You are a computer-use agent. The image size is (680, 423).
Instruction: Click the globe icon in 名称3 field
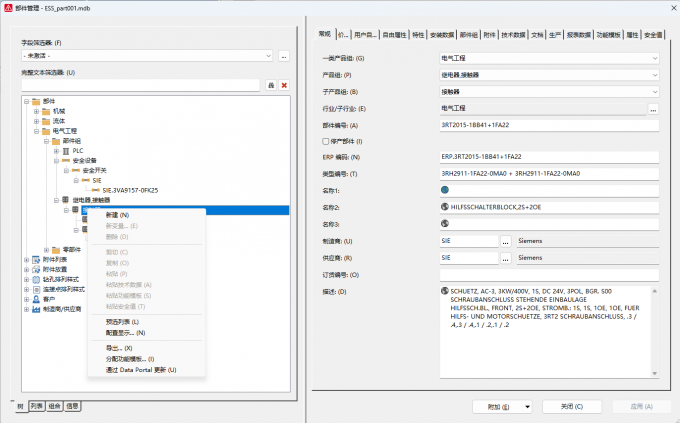click(445, 223)
